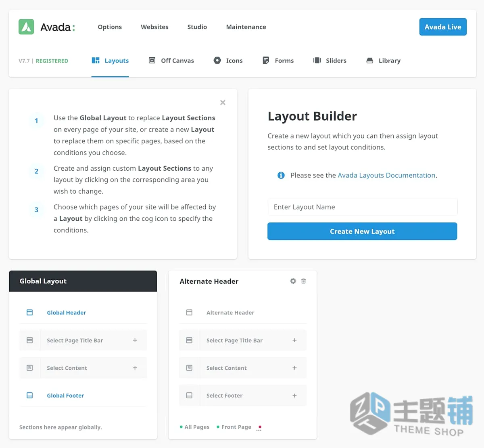Open the Maintenance menu
Screen dimensions: 484x448
246,27
